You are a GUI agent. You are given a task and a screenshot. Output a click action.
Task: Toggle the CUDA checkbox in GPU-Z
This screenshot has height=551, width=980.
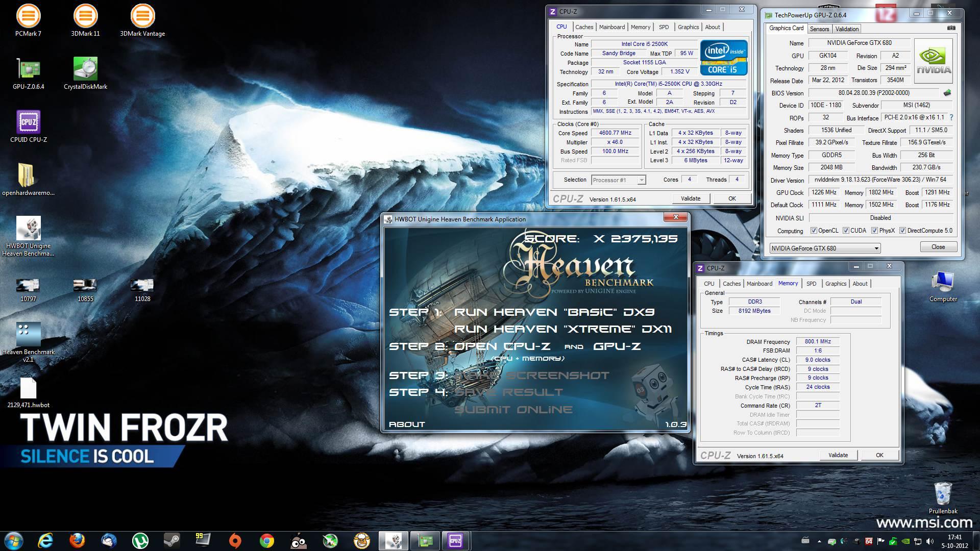(846, 231)
